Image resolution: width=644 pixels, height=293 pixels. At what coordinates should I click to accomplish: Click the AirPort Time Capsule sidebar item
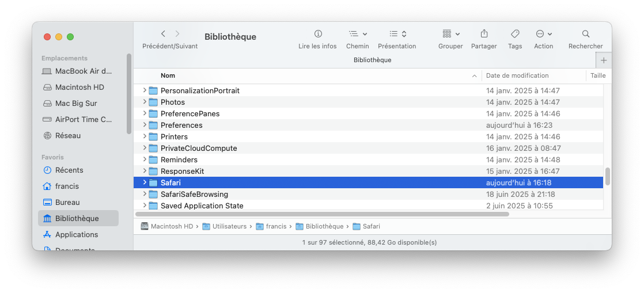point(84,120)
